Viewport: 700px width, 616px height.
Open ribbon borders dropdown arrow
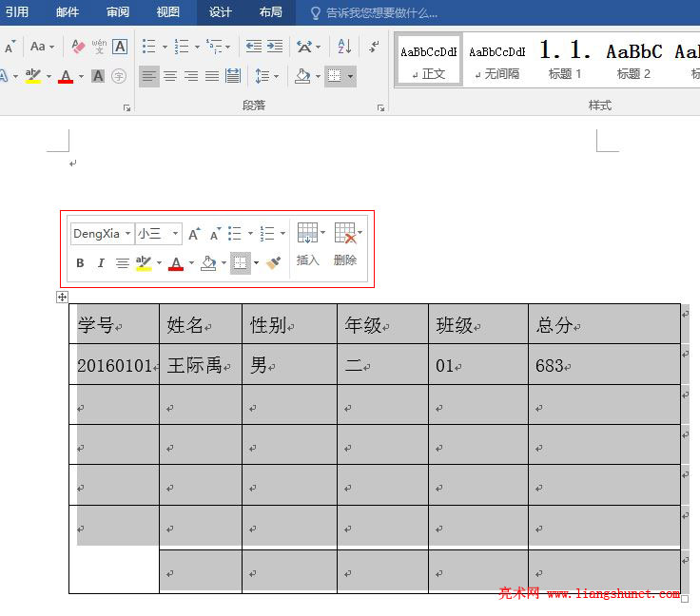350,76
